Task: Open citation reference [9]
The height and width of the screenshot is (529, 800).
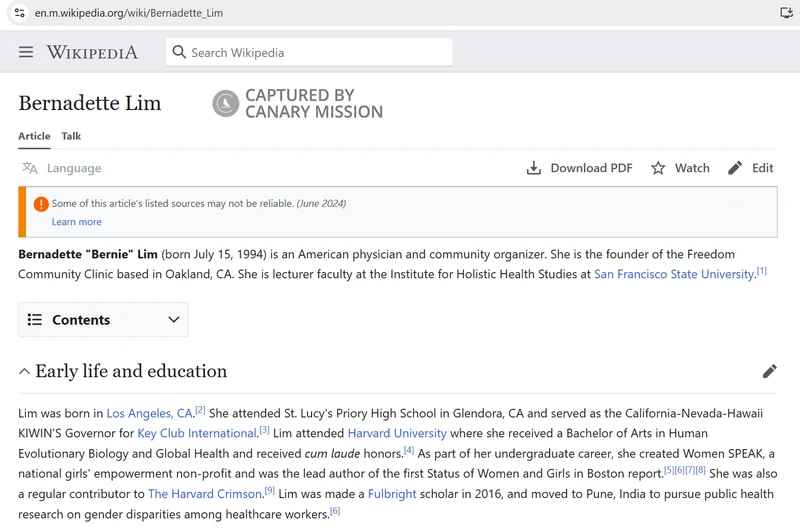Action: click(270, 491)
